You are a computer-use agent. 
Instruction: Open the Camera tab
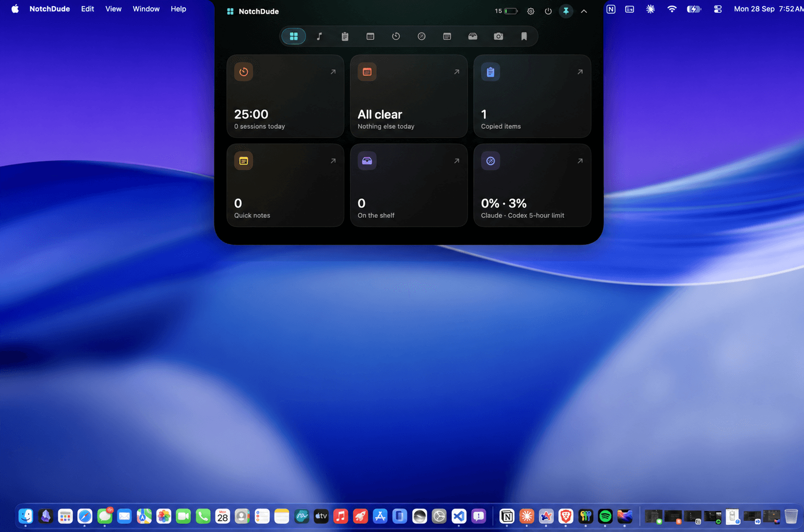pyautogui.click(x=498, y=37)
